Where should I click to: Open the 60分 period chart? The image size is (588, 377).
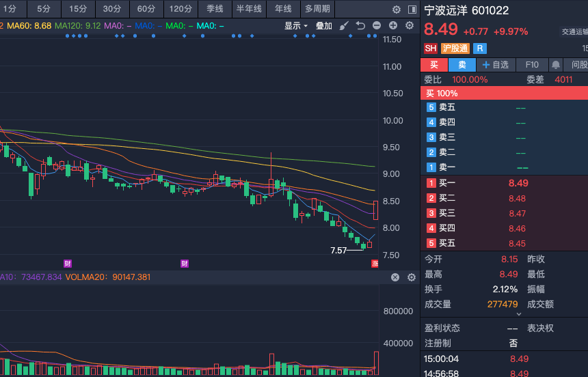146,9
